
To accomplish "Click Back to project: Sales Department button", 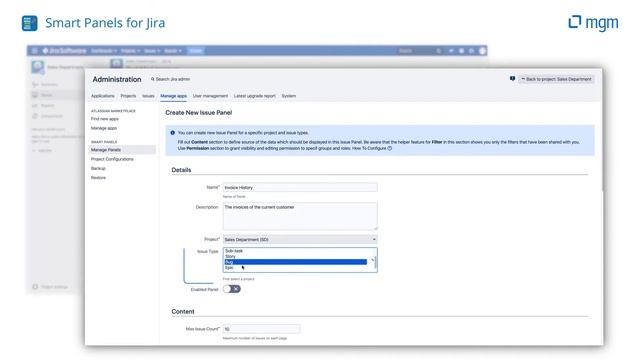I will click(556, 79).
